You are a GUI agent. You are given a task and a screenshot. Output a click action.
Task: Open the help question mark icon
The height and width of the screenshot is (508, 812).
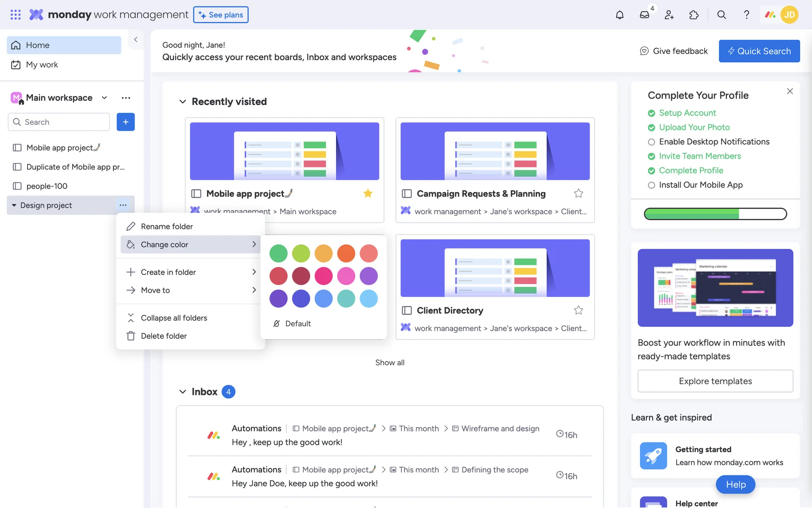click(x=746, y=15)
